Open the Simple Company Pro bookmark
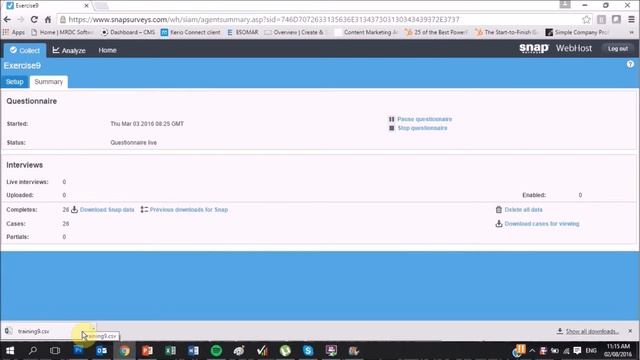Image resolution: width=640 pixels, height=360 pixels. 577,32
